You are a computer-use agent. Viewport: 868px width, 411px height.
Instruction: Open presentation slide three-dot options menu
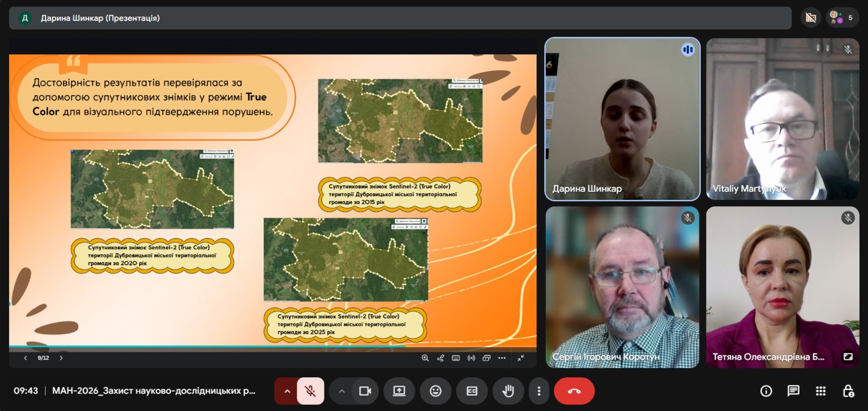(502, 358)
